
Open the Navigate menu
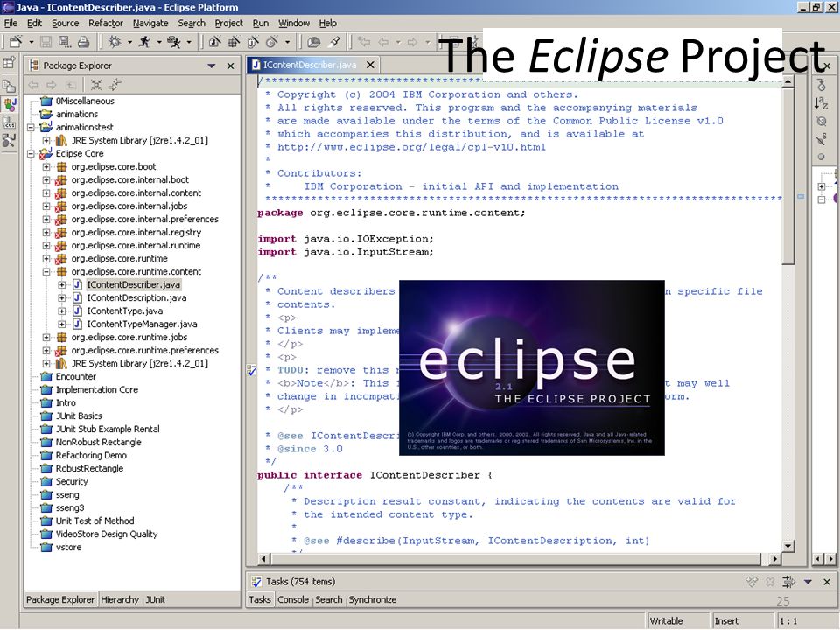coord(150,23)
